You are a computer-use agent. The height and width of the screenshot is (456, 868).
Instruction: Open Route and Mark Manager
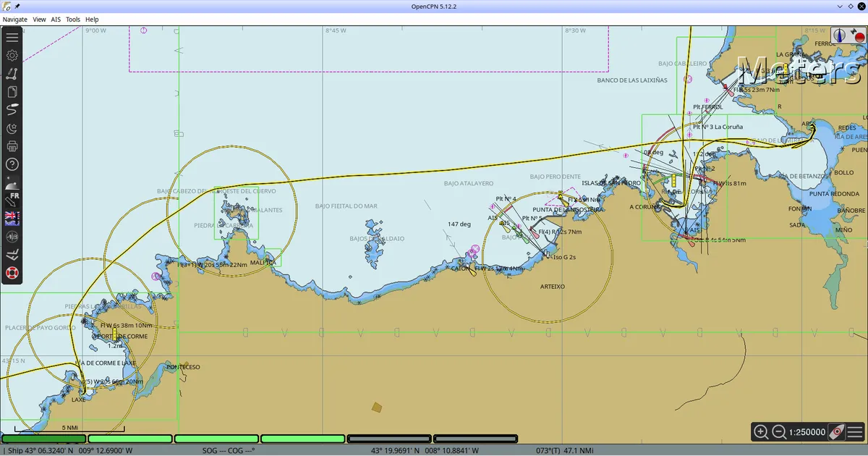pos(12,92)
